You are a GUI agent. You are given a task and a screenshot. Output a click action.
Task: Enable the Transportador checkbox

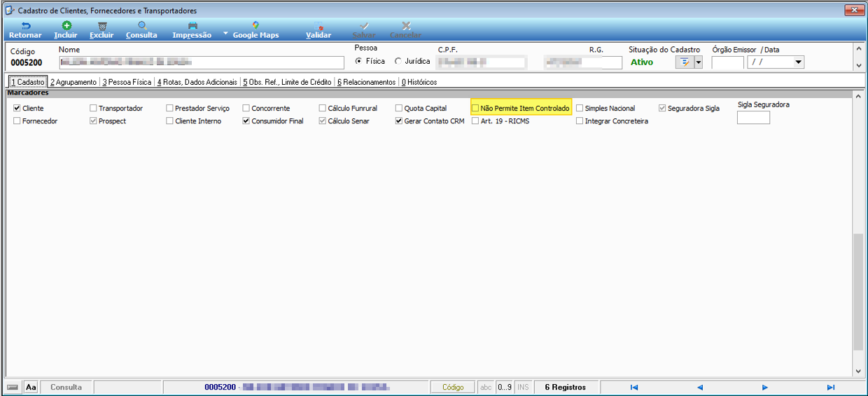click(x=94, y=109)
